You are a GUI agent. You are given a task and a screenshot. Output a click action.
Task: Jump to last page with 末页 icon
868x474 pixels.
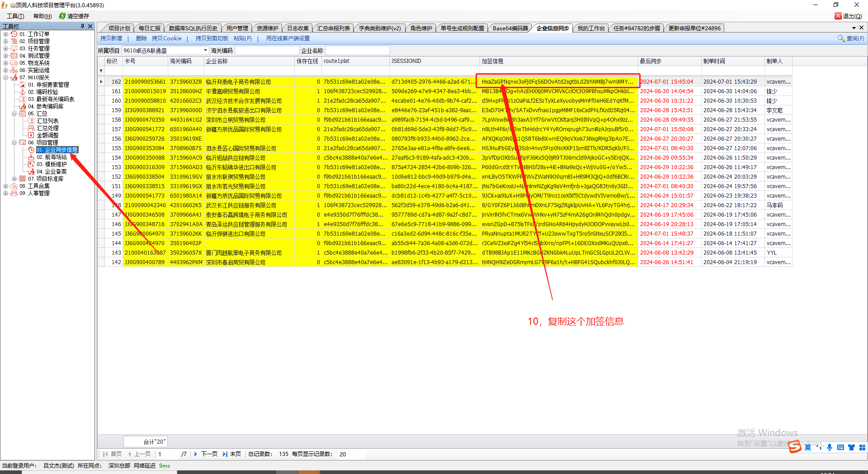coord(225,454)
